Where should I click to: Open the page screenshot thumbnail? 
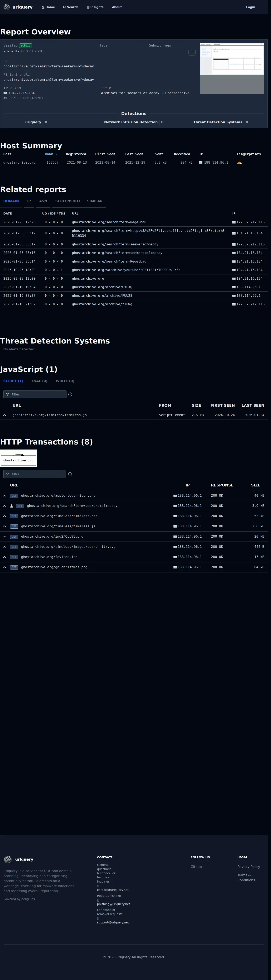click(232, 68)
